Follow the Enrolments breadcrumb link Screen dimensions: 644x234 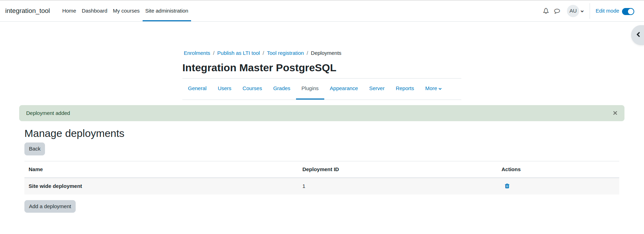coord(197,53)
